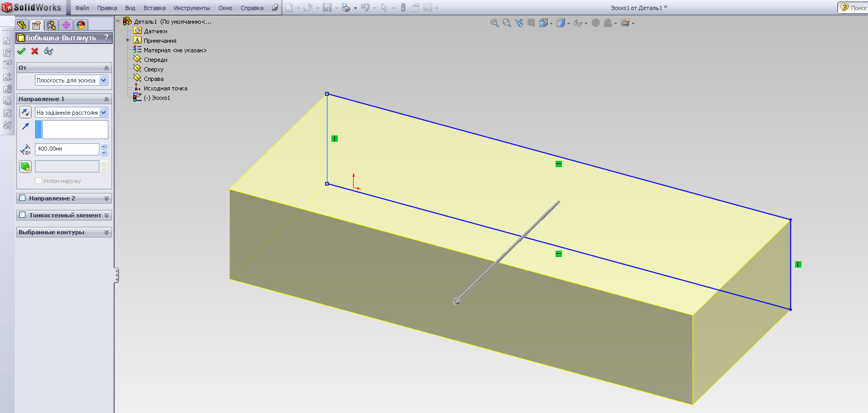Viewport: 868px width, 413px height.
Task: Open the ConfigurationManager tab
Action: 51,25
